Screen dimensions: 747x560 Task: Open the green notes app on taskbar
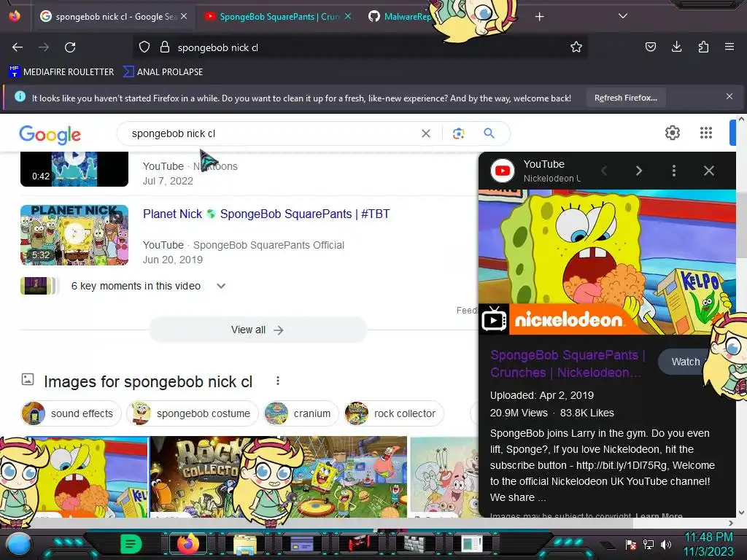(131, 544)
